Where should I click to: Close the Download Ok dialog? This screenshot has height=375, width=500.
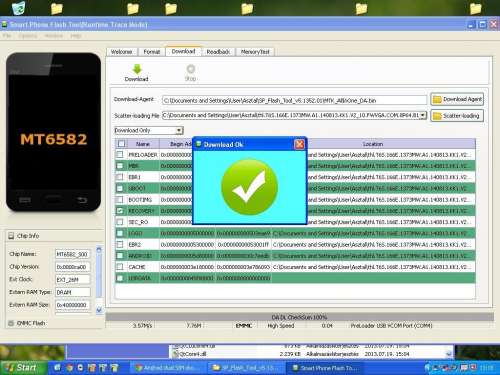299,144
